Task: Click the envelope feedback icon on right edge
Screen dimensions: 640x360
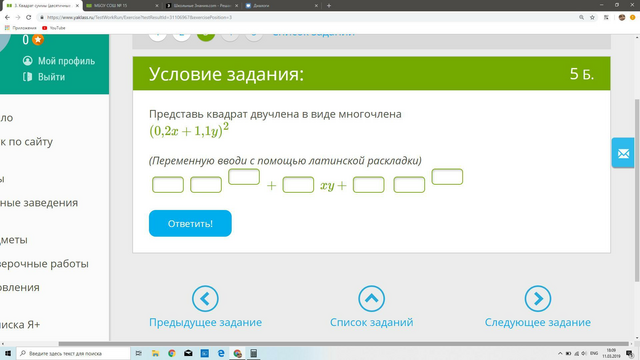Action: point(623,153)
